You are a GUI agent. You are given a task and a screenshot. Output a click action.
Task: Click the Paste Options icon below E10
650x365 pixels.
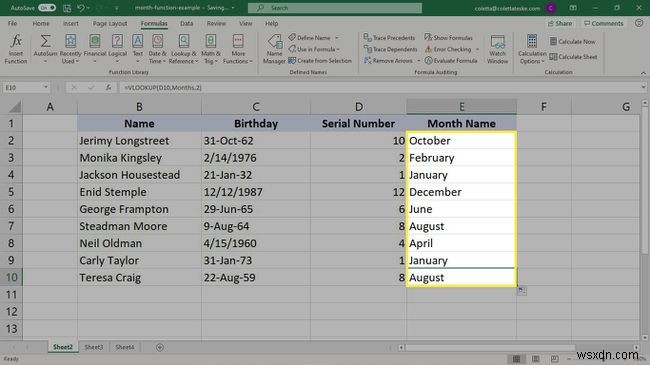[522, 291]
